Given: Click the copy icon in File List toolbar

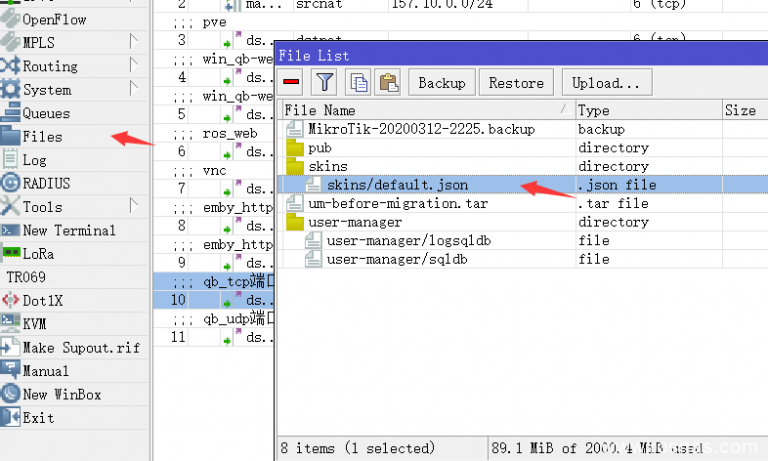Looking at the screenshot, I should (x=358, y=82).
